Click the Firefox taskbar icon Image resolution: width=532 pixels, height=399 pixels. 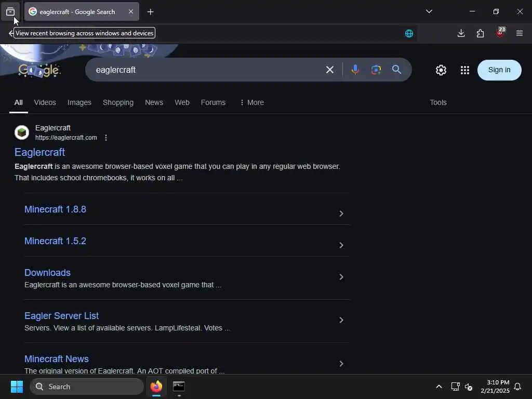tap(156, 387)
